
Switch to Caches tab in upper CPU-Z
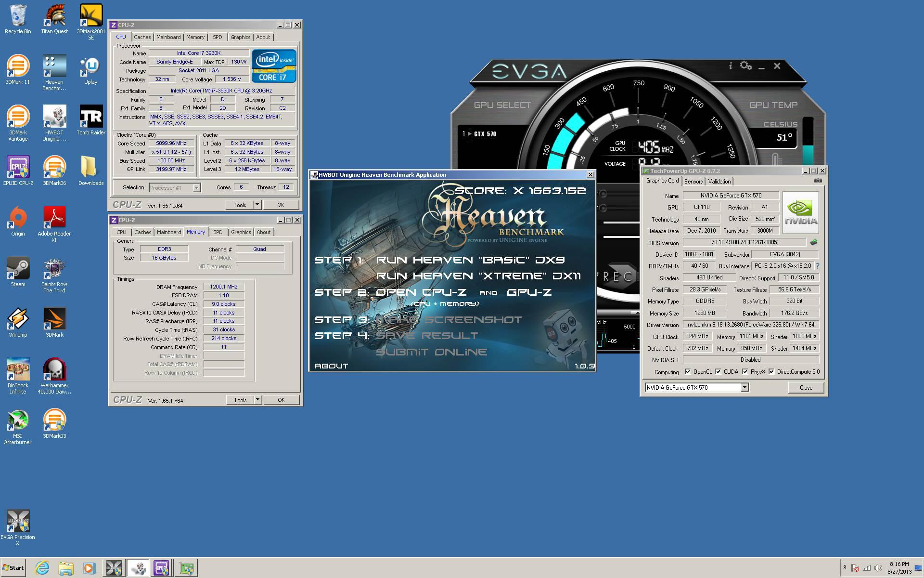tap(142, 37)
